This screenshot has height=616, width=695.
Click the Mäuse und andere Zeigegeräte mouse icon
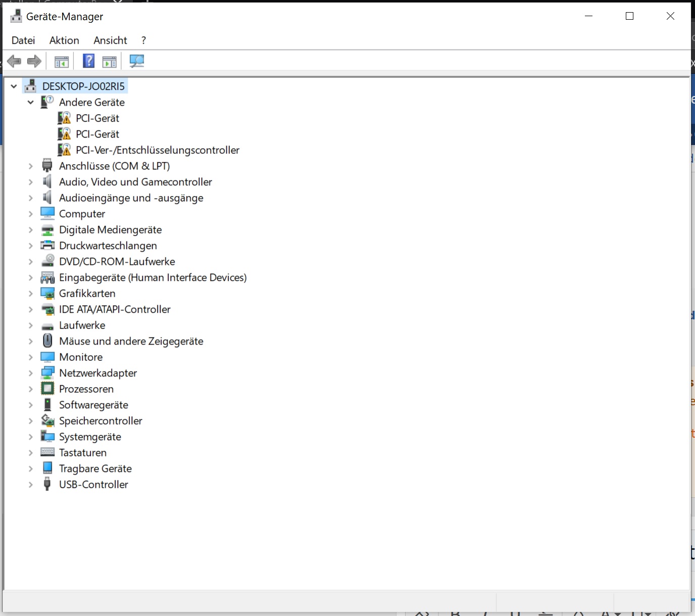(x=47, y=341)
